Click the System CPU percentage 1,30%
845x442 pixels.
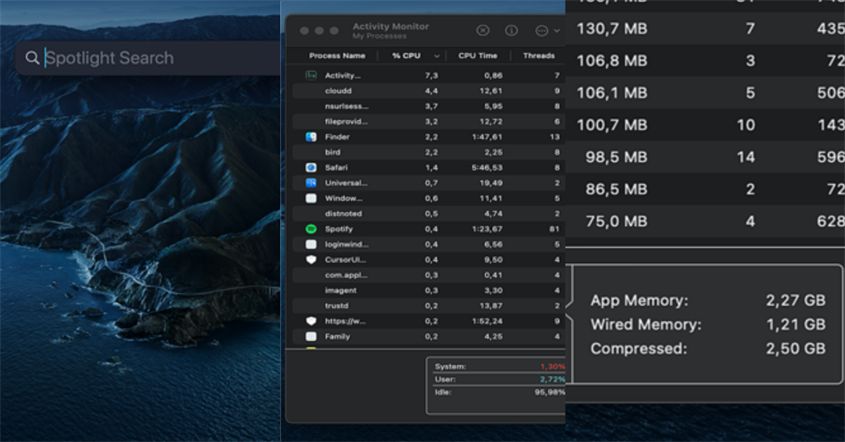coord(552,367)
